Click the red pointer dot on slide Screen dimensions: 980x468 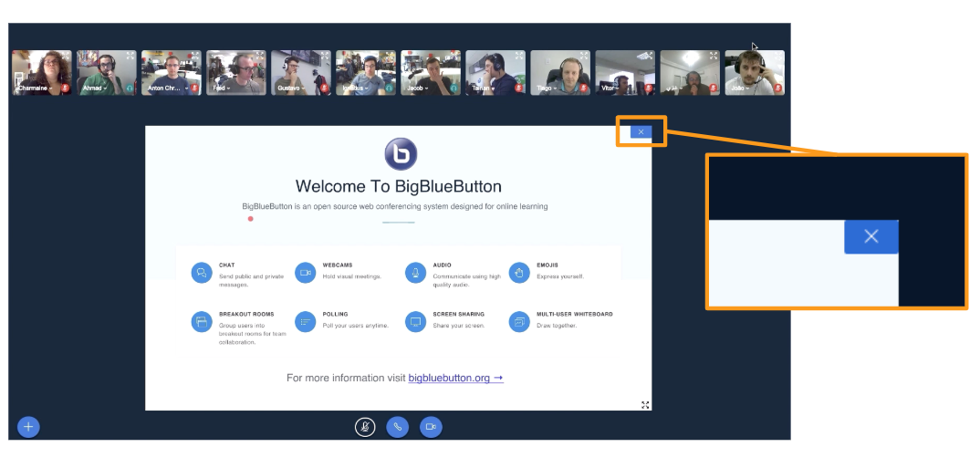tap(251, 219)
